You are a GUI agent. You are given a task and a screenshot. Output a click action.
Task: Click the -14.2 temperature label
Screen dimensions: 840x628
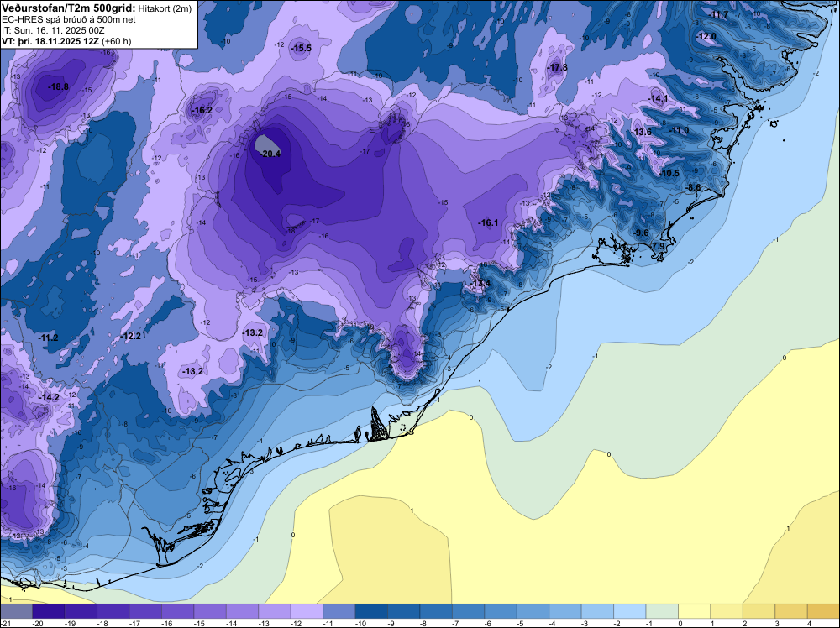click(x=50, y=397)
